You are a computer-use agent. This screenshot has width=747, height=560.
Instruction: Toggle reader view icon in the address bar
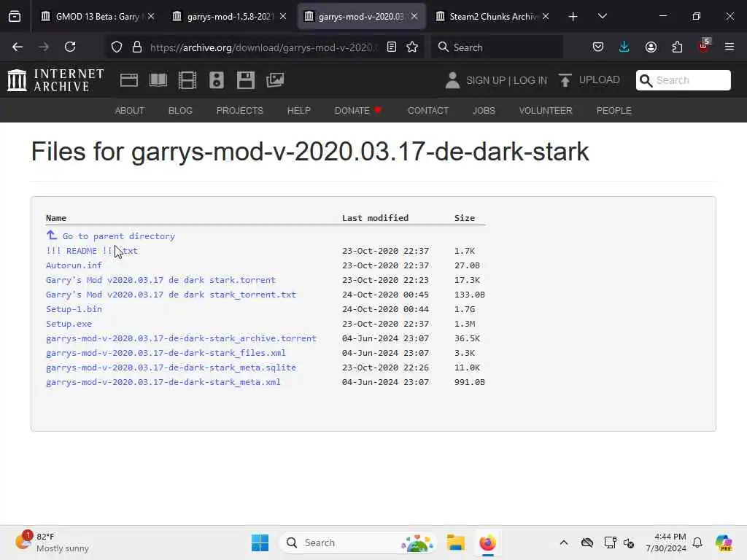pos(392,47)
